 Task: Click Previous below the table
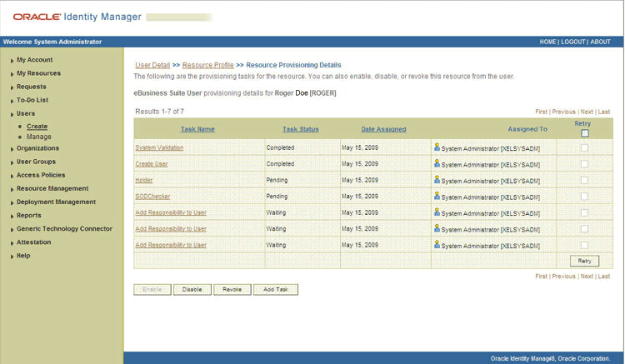pos(563,277)
